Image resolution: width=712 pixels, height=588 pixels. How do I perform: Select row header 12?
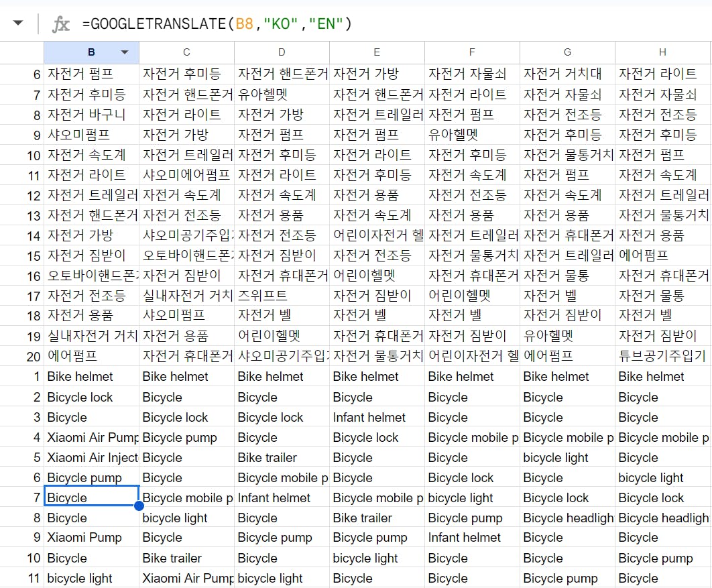click(x=22, y=195)
